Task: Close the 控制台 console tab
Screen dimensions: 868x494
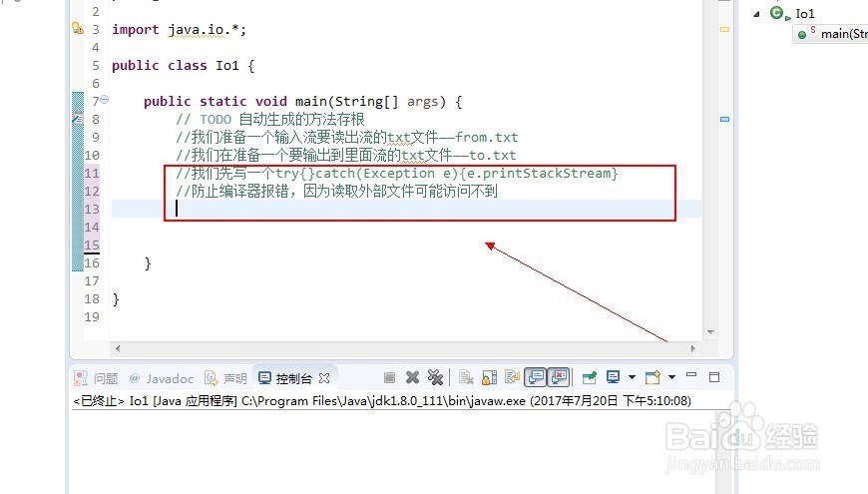Action: [x=324, y=378]
